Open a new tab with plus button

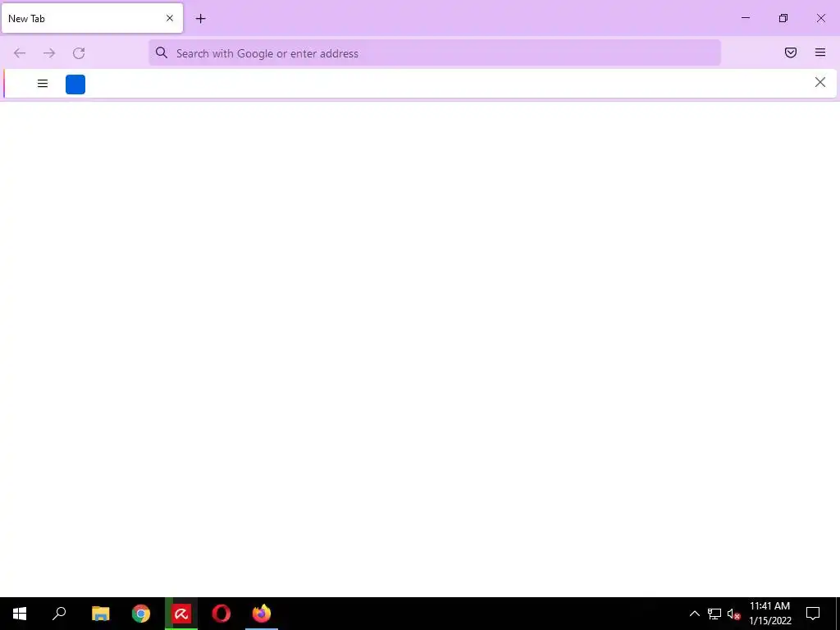(x=200, y=19)
